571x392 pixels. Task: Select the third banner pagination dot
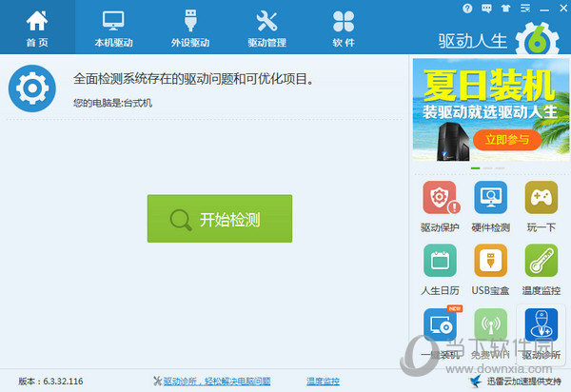(500, 168)
